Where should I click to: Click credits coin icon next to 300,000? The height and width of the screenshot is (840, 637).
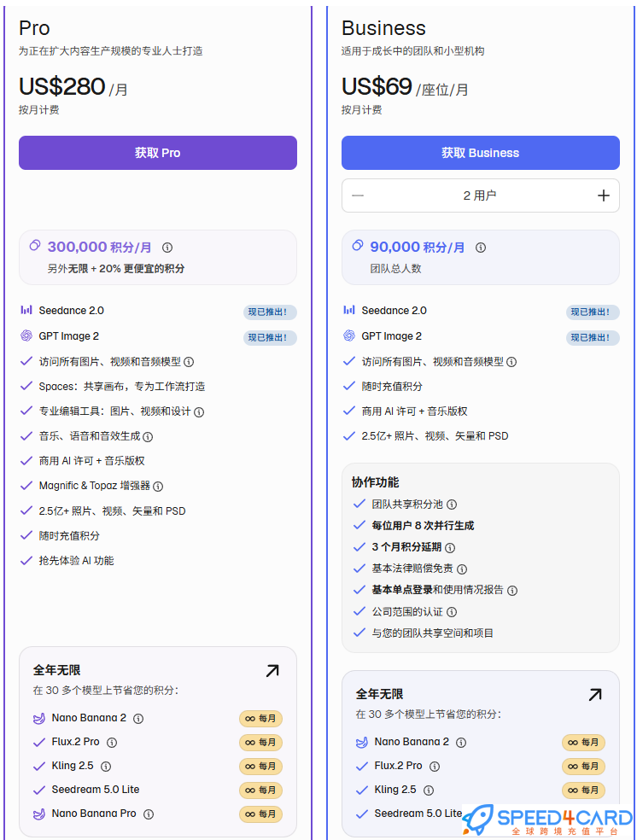coord(35,245)
